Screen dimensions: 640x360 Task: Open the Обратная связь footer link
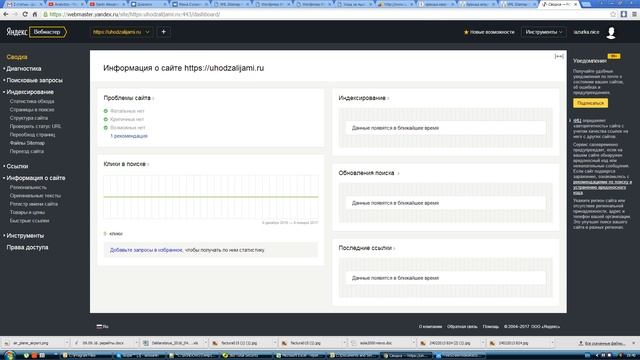tap(462, 327)
